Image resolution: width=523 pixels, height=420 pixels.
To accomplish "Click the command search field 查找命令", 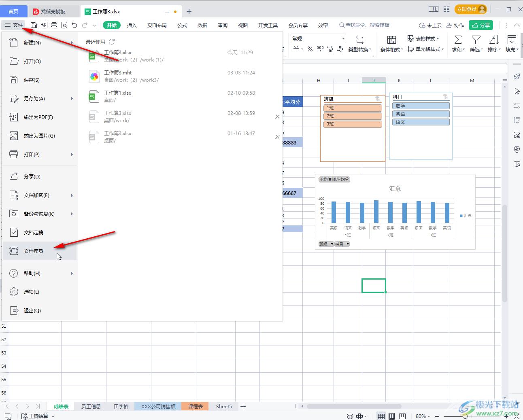I will (x=364, y=25).
